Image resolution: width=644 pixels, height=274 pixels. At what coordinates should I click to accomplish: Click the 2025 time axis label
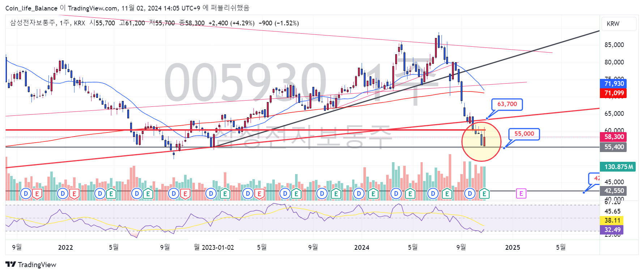pyautogui.click(x=512, y=247)
